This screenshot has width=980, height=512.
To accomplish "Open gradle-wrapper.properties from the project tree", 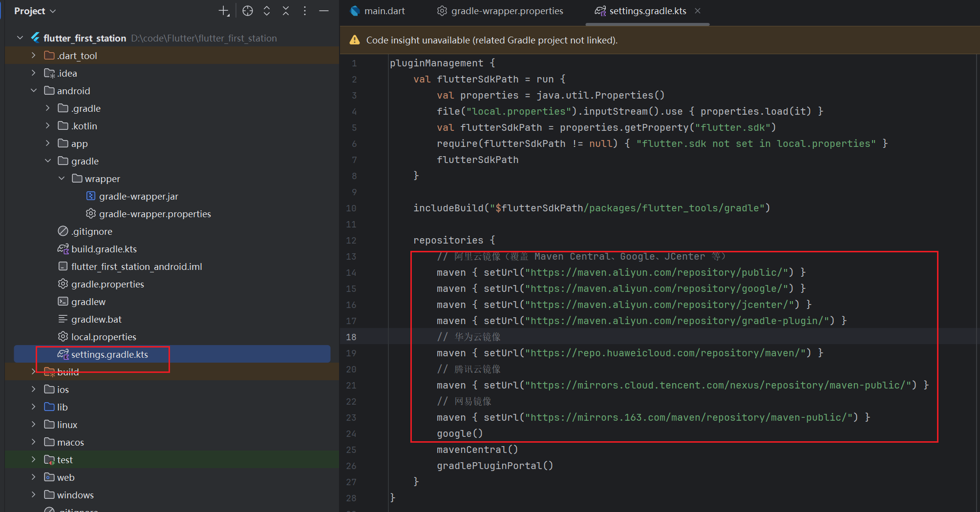I will [155, 214].
